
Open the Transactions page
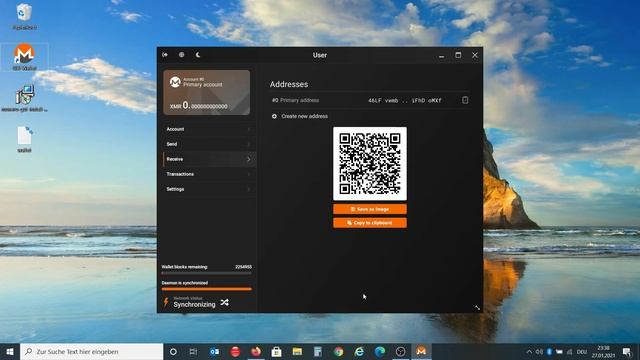[x=209, y=174]
